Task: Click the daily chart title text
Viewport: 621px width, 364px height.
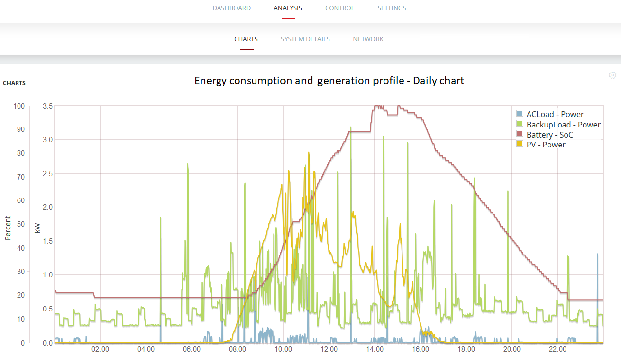Action: point(329,81)
